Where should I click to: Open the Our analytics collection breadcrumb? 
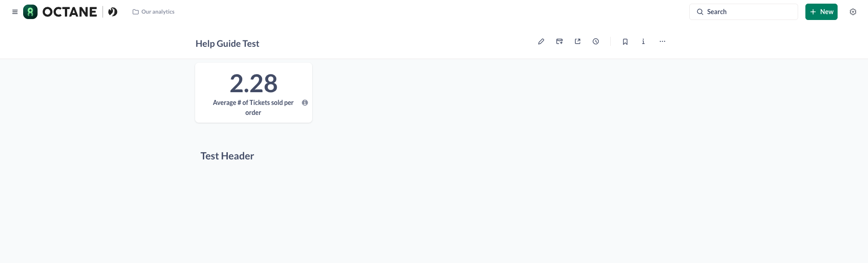(x=154, y=12)
